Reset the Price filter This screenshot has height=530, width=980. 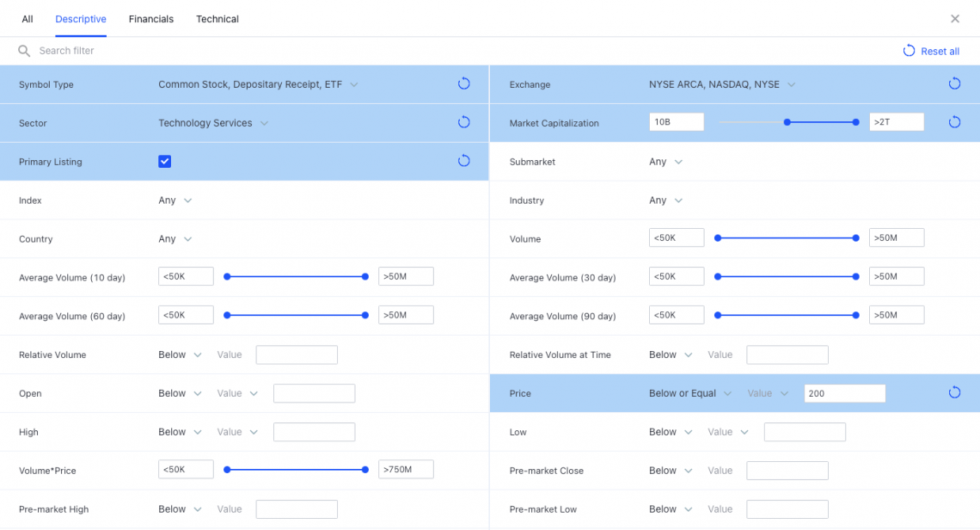coord(953,392)
